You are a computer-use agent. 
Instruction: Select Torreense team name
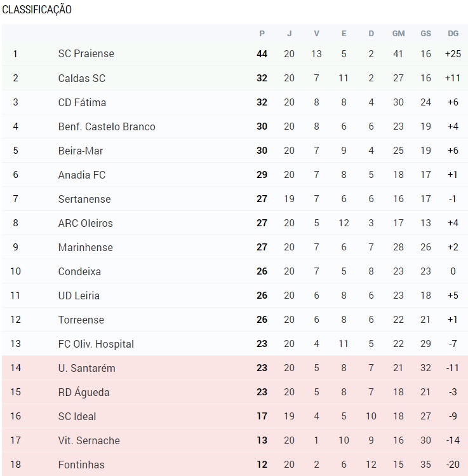81,320
